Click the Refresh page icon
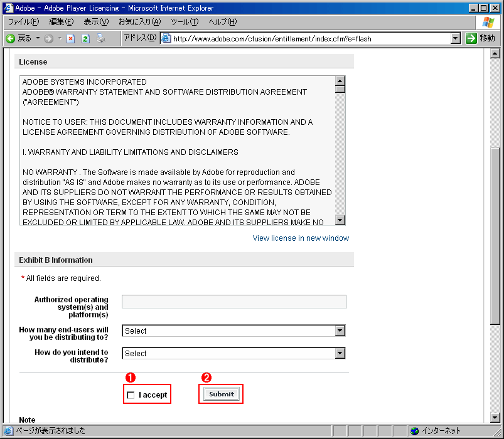 (x=85, y=39)
